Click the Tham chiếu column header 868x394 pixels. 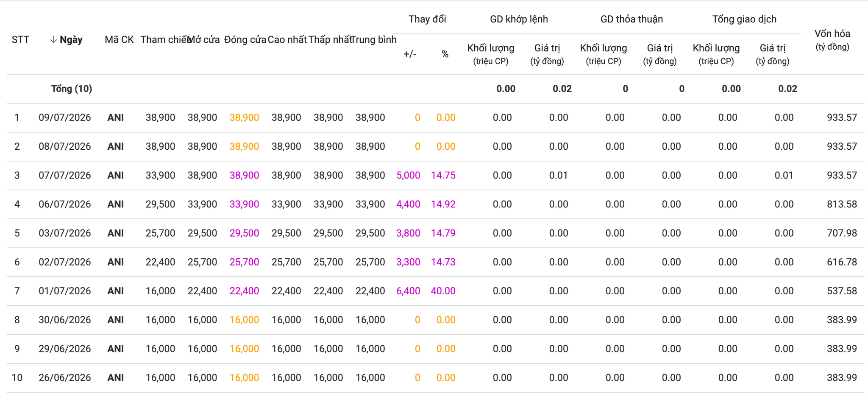coord(164,39)
